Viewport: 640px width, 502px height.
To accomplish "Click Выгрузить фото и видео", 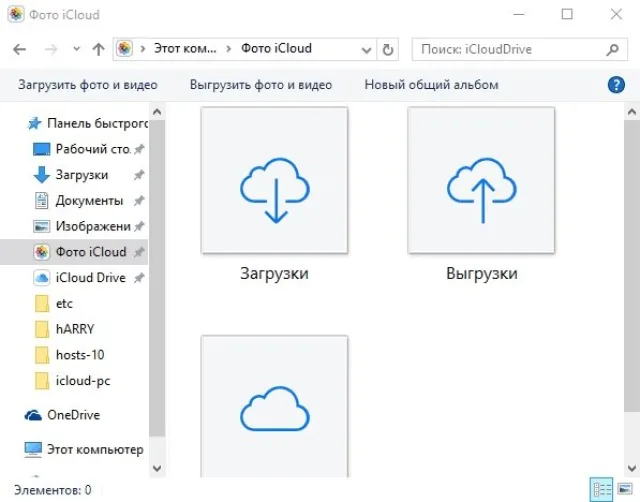I will click(x=261, y=85).
